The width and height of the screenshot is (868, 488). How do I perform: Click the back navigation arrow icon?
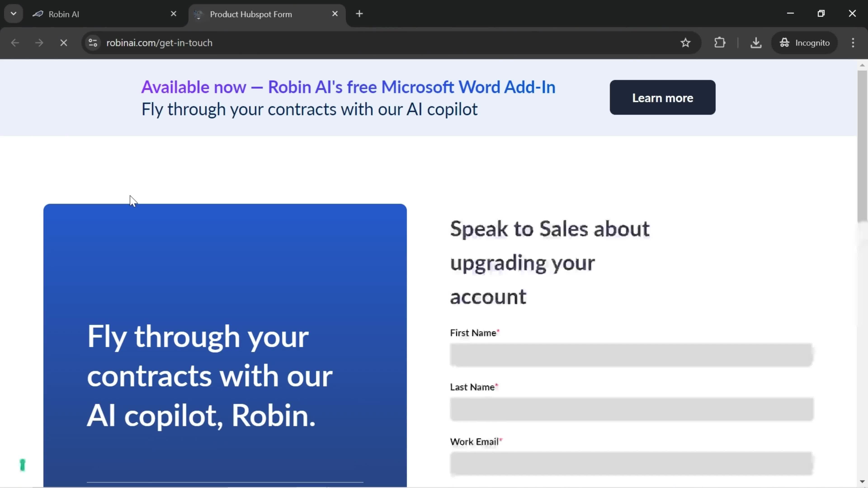pos(15,42)
